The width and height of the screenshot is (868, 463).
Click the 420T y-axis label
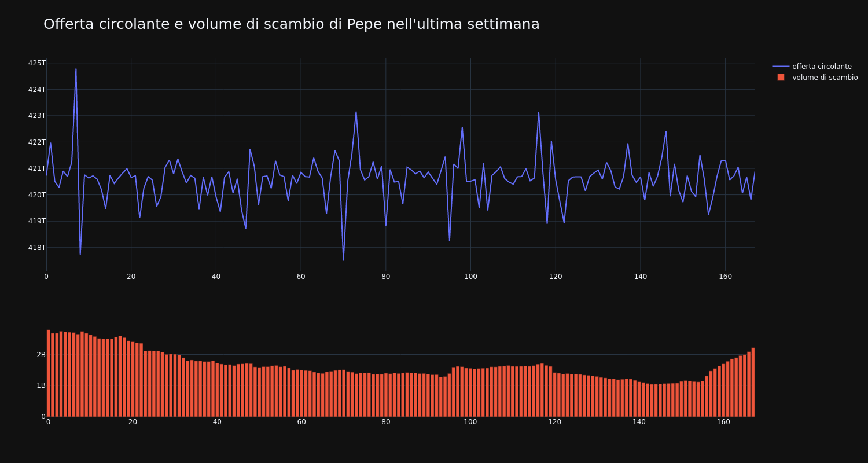coord(36,194)
